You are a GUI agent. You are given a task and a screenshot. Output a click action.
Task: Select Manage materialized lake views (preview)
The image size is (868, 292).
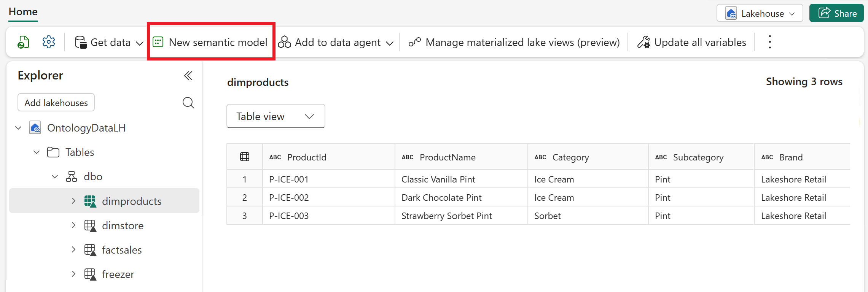tap(514, 42)
